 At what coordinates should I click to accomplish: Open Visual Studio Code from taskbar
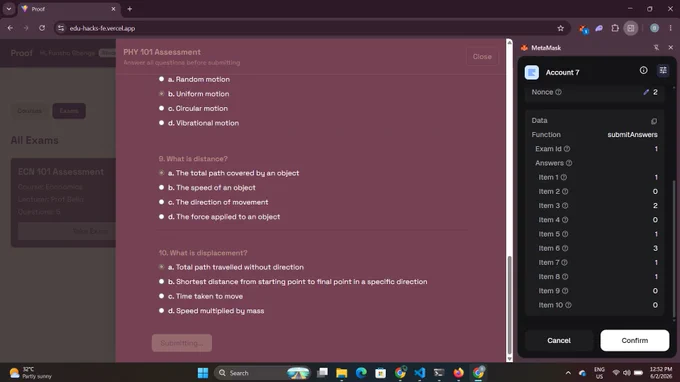coord(419,373)
